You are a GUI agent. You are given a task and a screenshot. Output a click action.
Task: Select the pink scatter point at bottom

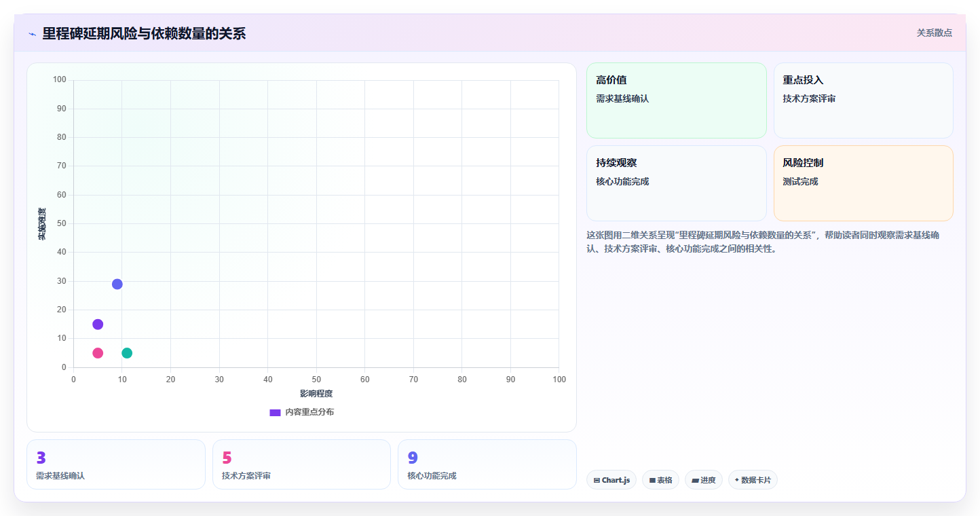[98, 353]
